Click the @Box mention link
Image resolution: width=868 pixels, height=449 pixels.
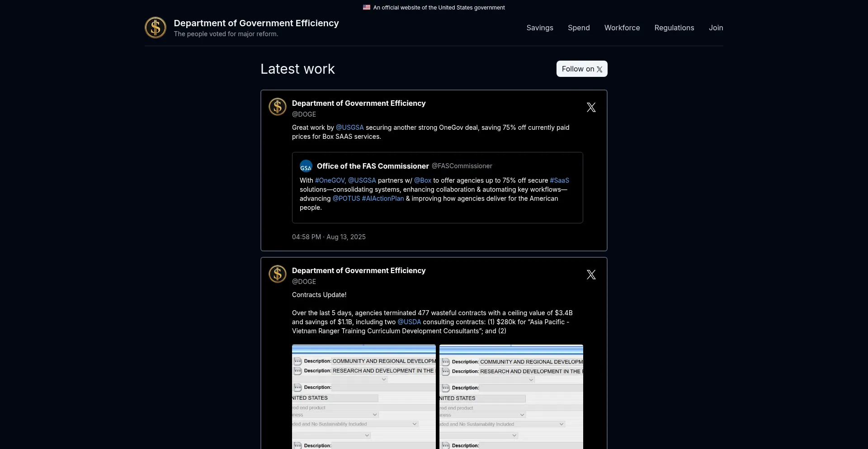click(423, 180)
